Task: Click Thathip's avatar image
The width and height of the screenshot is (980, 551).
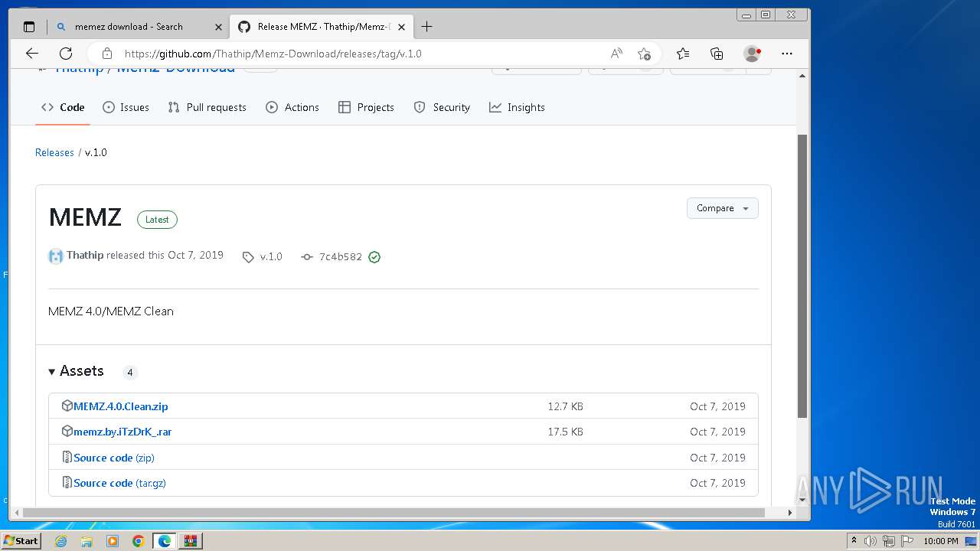Action: click(56, 256)
